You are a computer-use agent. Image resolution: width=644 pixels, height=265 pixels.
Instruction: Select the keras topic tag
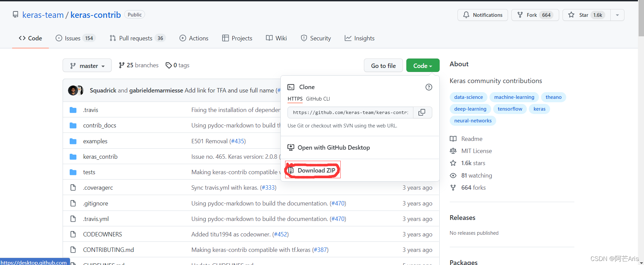(x=539, y=109)
